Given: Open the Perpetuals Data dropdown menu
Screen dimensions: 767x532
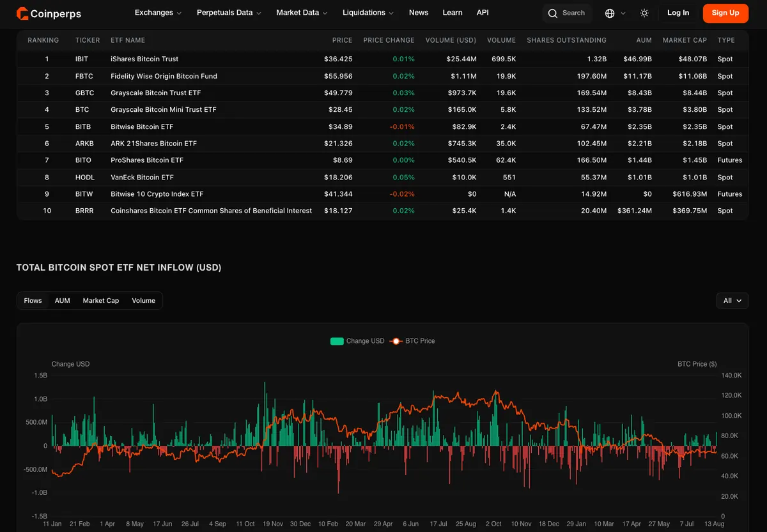Looking at the screenshot, I should [x=229, y=13].
